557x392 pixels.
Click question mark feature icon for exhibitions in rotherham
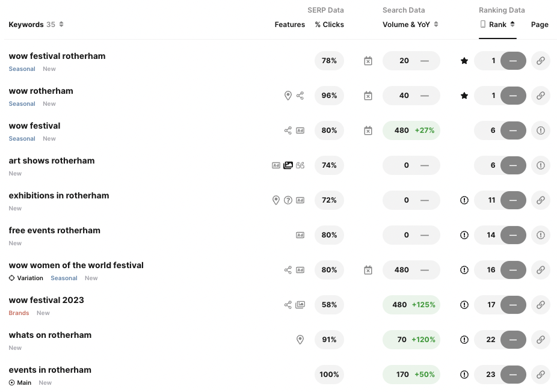point(288,200)
